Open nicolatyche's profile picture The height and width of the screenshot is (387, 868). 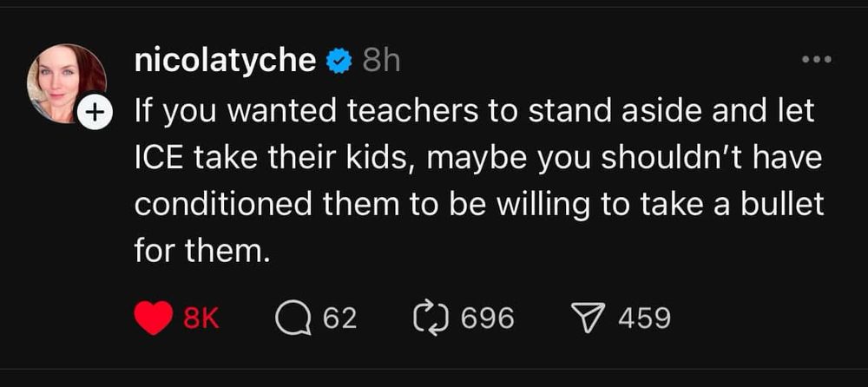click(66, 83)
